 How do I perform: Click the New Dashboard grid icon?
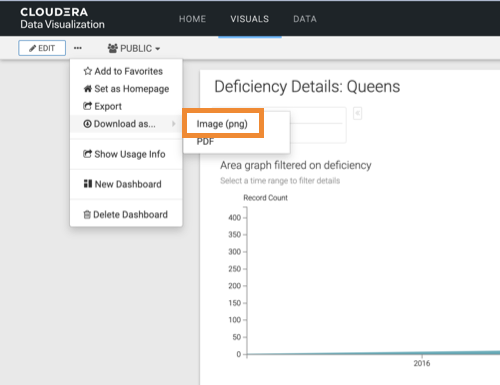point(88,184)
